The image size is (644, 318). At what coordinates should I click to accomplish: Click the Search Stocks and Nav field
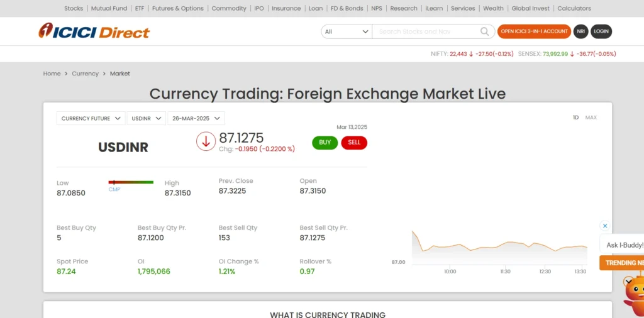[x=425, y=31]
